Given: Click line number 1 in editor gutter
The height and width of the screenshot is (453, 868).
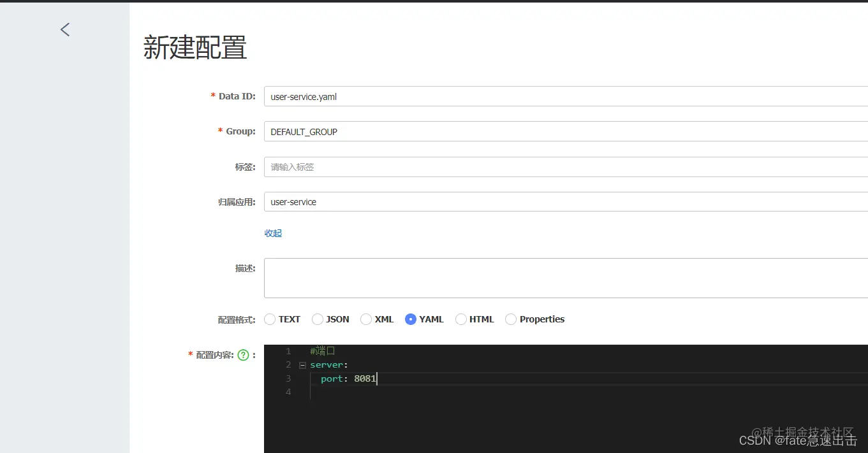Looking at the screenshot, I should pos(288,351).
